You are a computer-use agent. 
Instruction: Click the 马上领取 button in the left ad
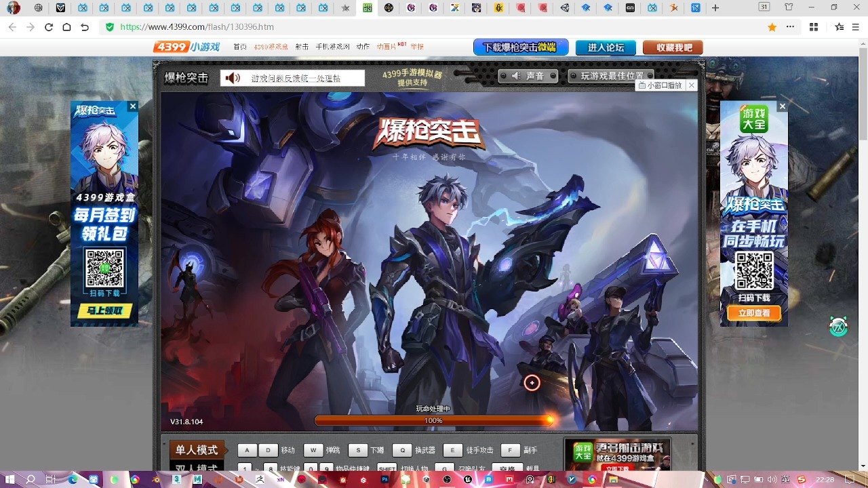tap(104, 311)
